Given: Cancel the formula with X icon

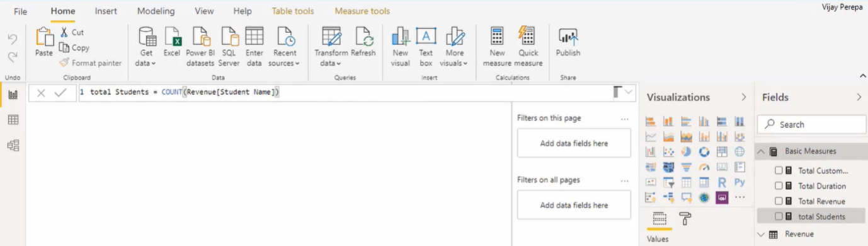Looking at the screenshot, I should tap(41, 93).
